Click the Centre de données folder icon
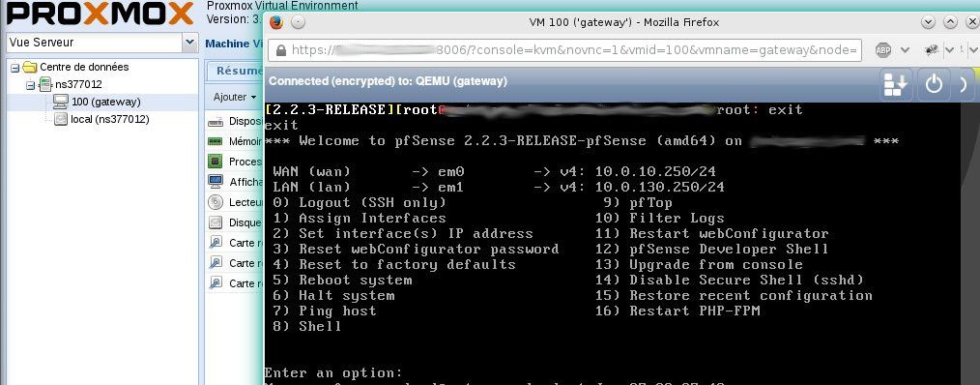The width and height of the screenshot is (980, 385). click(x=30, y=67)
